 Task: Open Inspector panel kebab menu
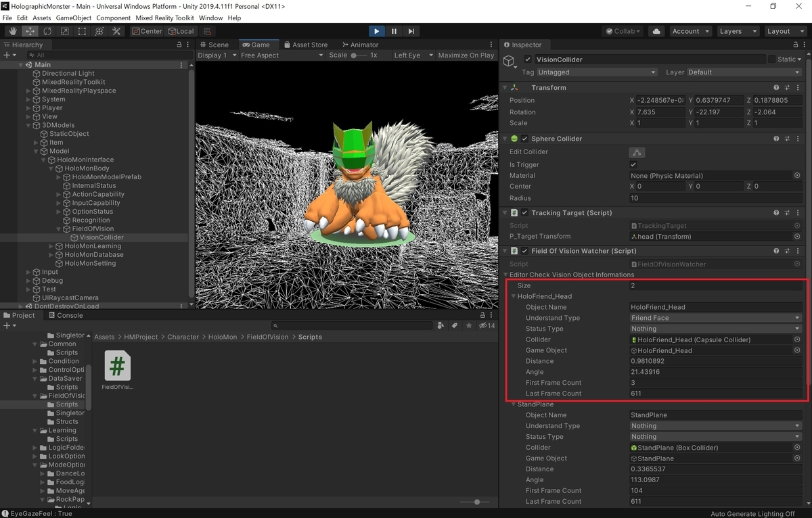(805, 45)
